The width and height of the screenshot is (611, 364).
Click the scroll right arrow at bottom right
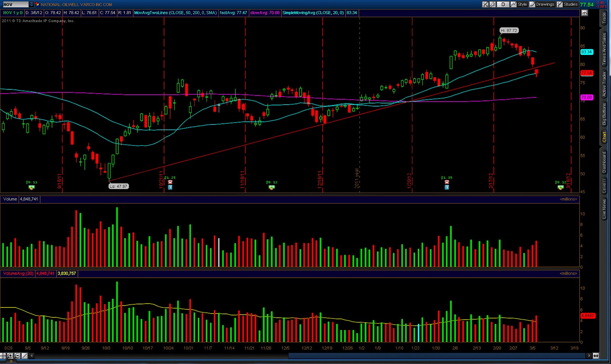coord(589,356)
